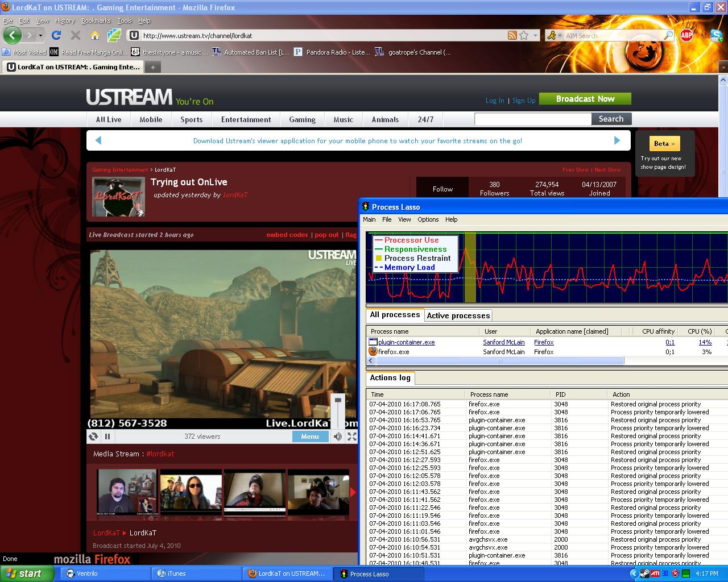
Task: Click the sunglasses woman Media Stream thumbnail
Action: 191,492
